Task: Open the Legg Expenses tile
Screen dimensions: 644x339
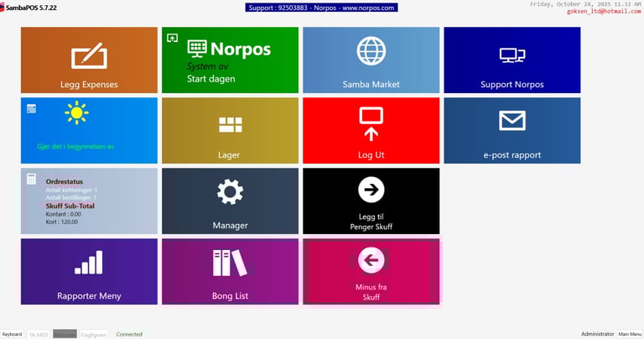Action: point(89,60)
